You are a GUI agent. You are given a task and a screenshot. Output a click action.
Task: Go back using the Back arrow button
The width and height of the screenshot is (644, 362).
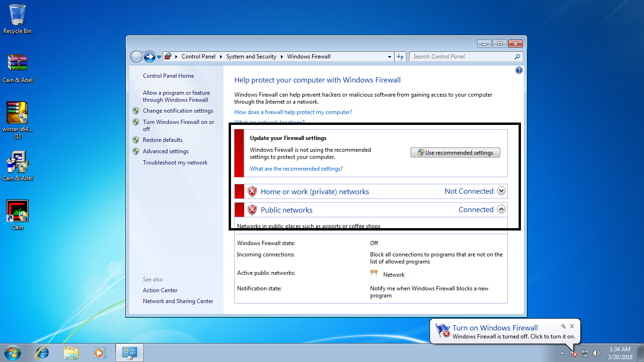(x=136, y=57)
